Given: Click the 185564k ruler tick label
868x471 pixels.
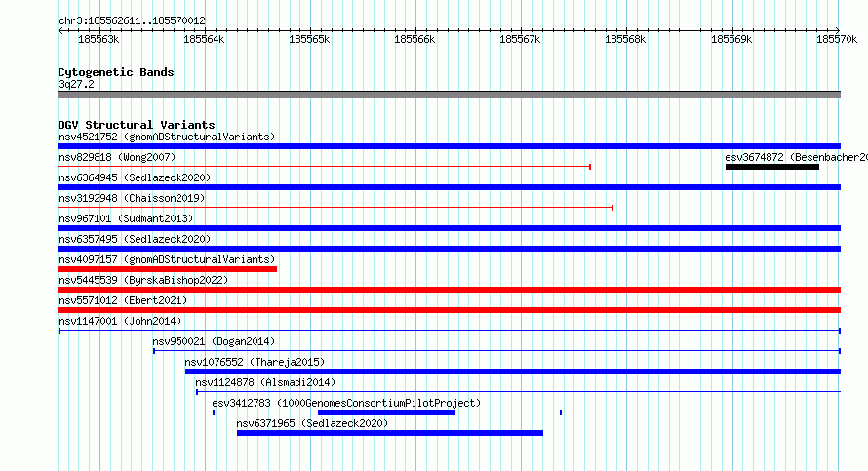Looking at the screenshot, I should point(204,39).
